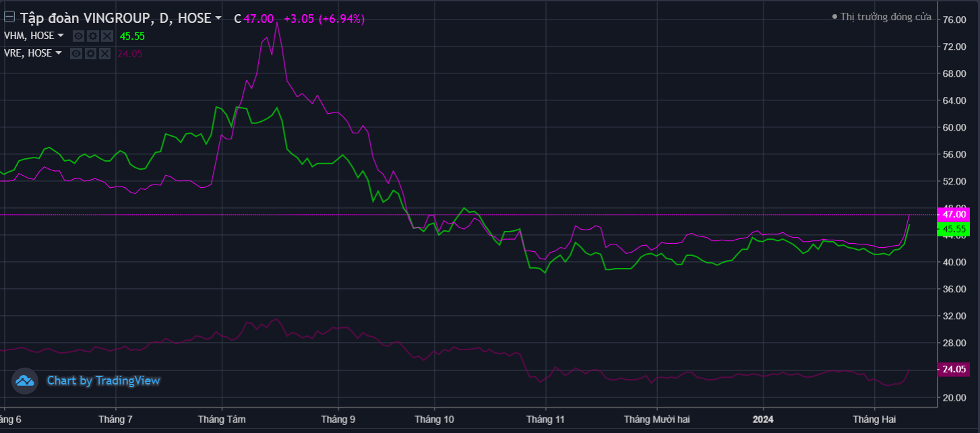This screenshot has height=433, width=980.
Task: Open VHM series settings with its gear icon
Action: tap(92, 36)
